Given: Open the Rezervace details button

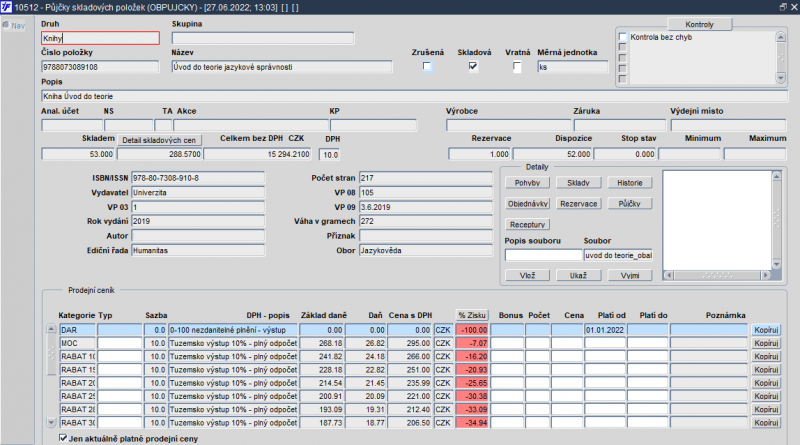Looking at the screenshot, I should (579, 204).
